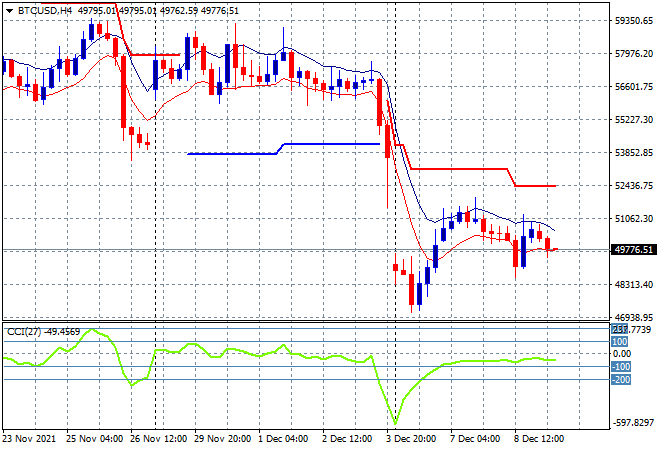
Task: Click price axis label 57976.20
Action: 634,53
